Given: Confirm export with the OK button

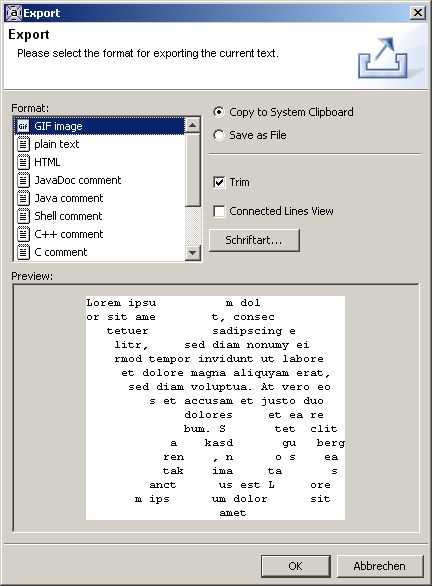Looking at the screenshot, I should (295, 566).
